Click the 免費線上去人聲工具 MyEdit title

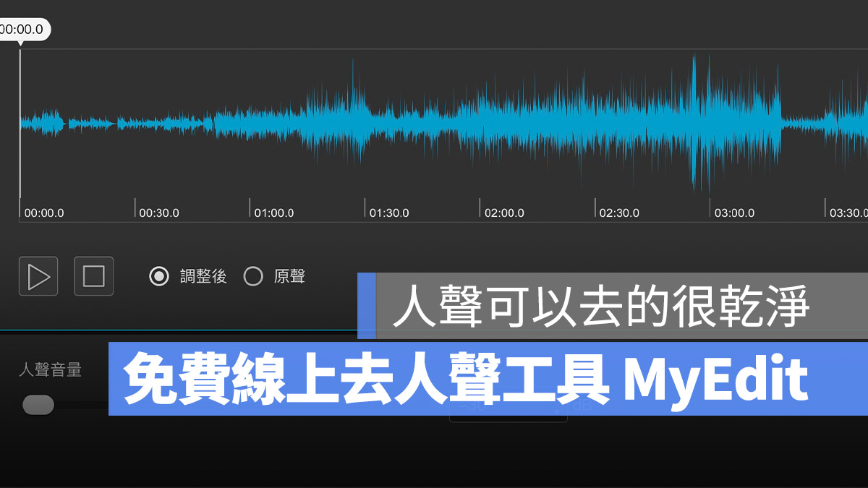point(466,379)
